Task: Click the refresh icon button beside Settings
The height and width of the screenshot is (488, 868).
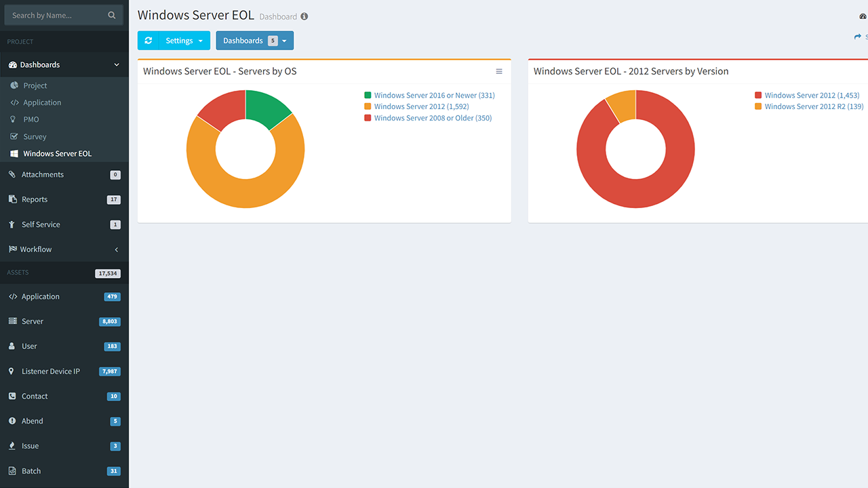Action: 149,41
